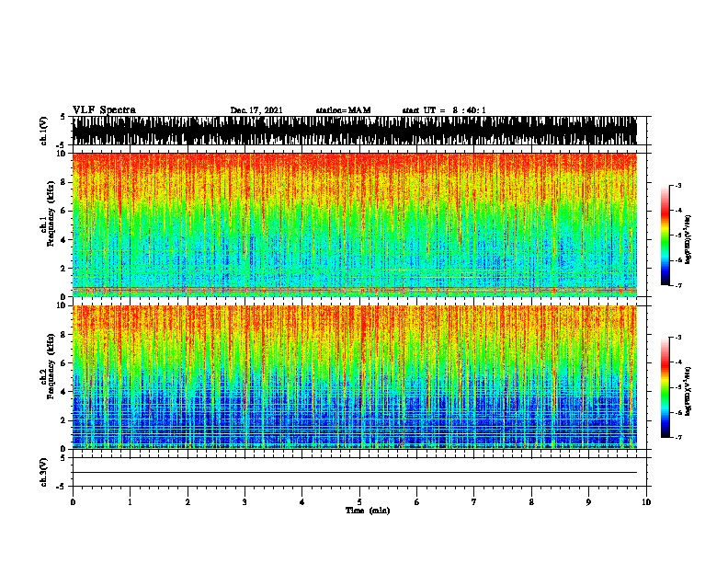Click the ch.2 spectrogram colorbar
728x563 pixels.
pos(665,387)
